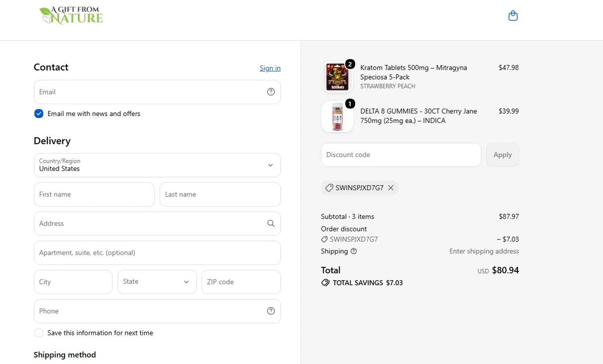
Task: Click the DELTA 8 GUMMIES product name
Action: [418, 116]
